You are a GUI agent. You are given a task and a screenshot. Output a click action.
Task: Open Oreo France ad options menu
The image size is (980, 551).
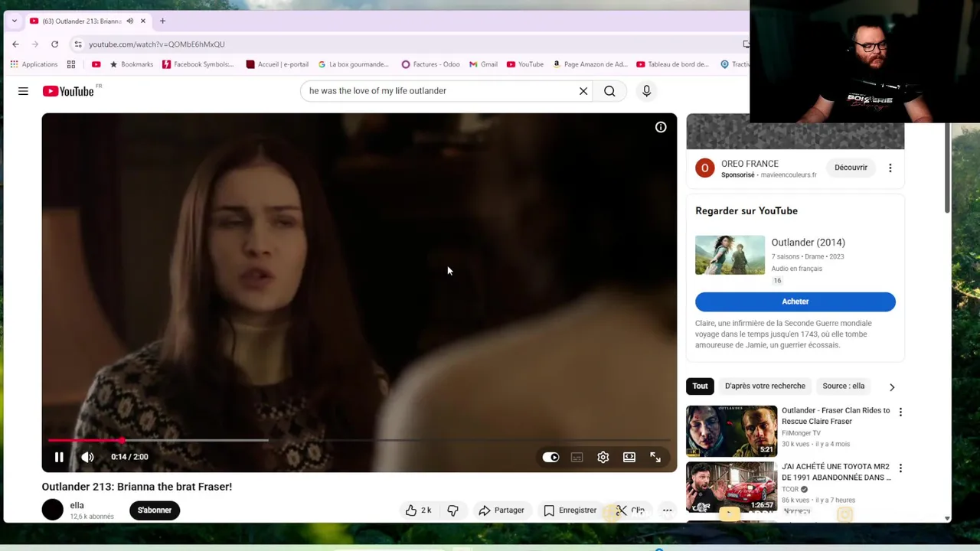[x=890, y=168]
